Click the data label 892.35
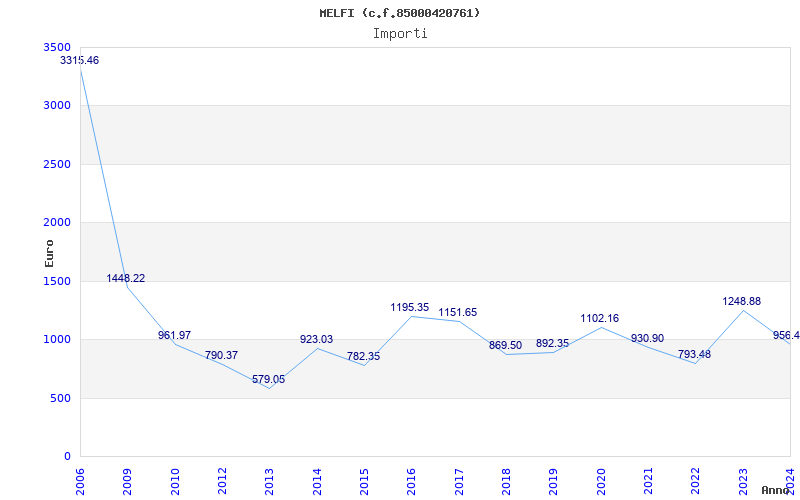Viewport: 800px width, 500px height. click(553, 344)
